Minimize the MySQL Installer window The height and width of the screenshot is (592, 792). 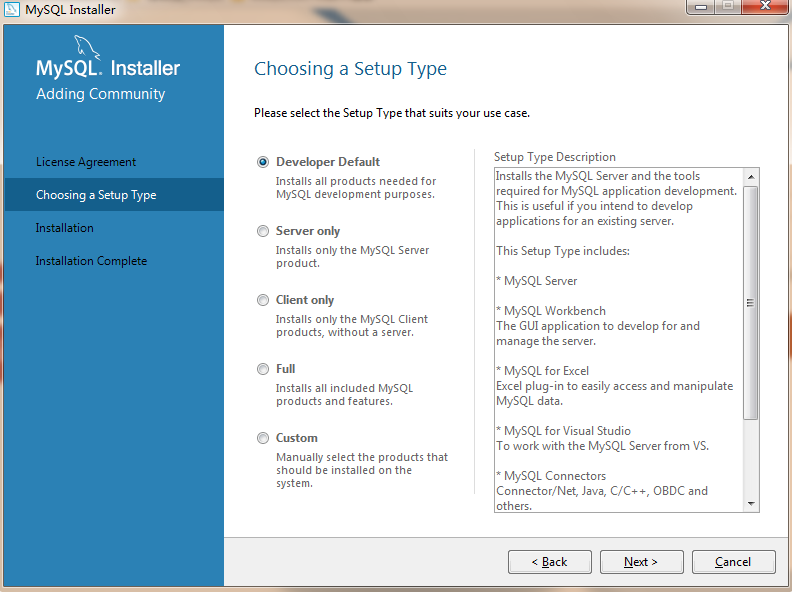[701, 7]
